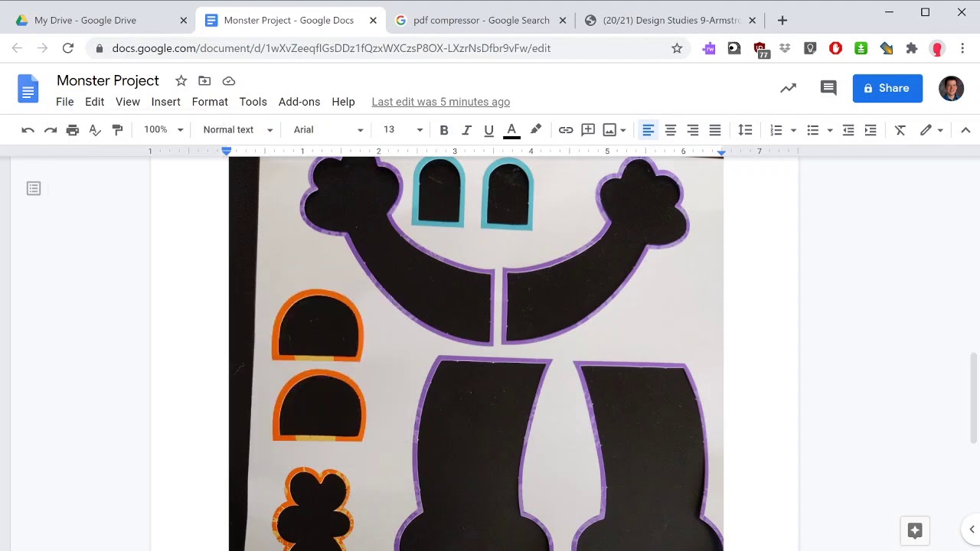Open the Arial font dropdown
Image resolution: width=980 pixels, height=551 pixels.
(x=328, y=130)
